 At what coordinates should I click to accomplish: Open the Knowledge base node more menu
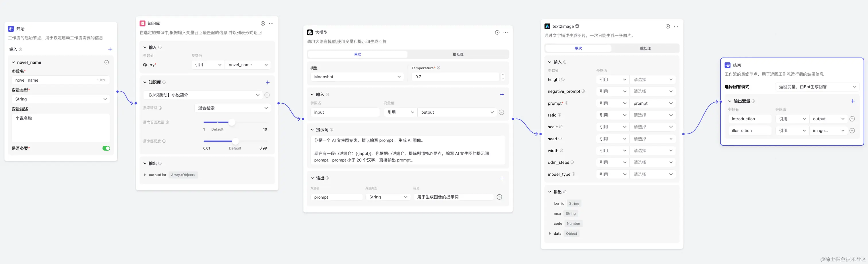[271, 23]
